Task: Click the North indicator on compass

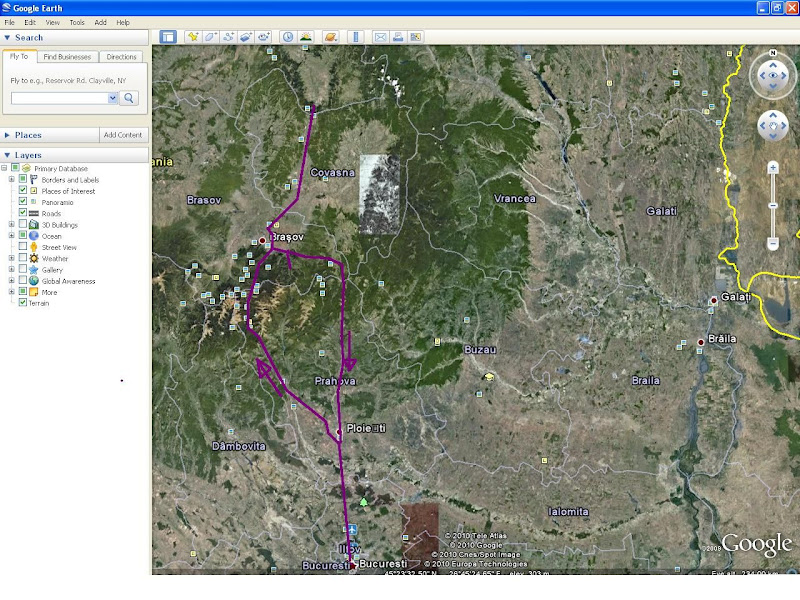Action: pyautogui.click(x=773, y=53)
